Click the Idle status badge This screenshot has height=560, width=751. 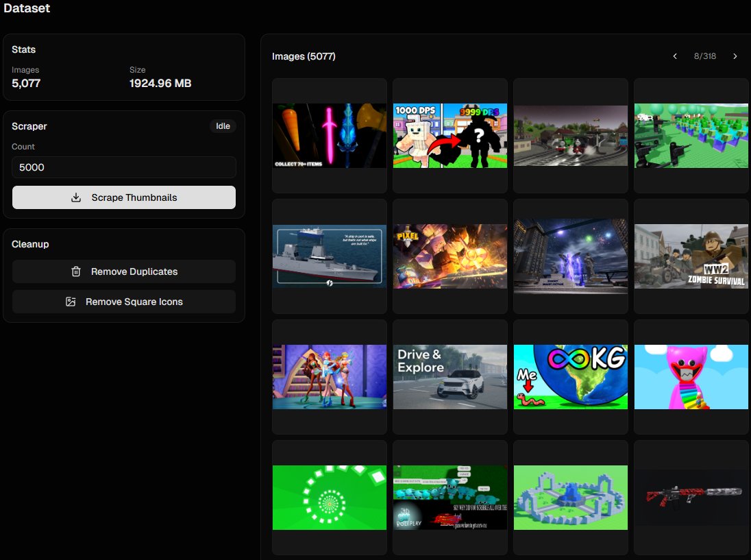point(223,126)
